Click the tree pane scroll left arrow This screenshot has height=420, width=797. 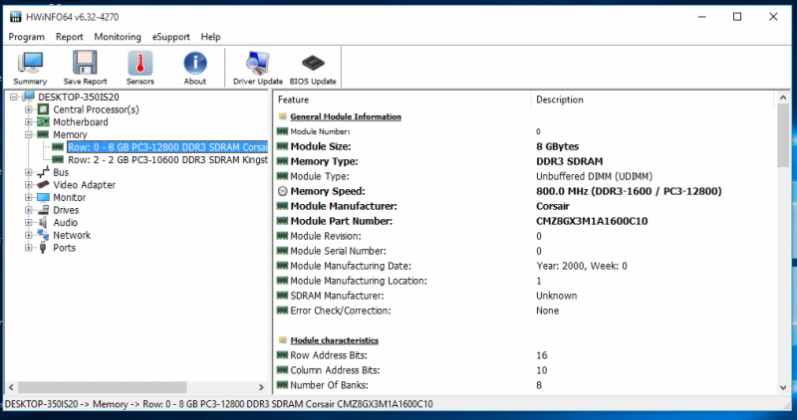(11, 387)
